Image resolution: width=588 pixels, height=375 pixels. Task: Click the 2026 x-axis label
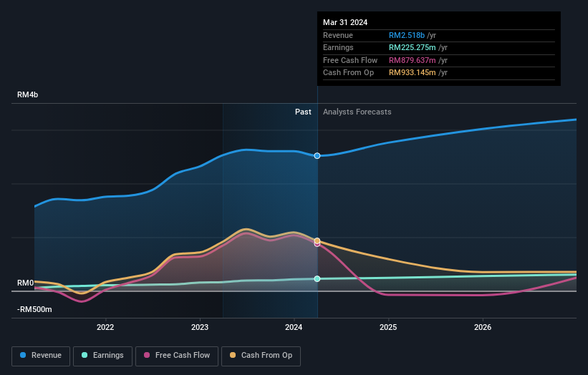tap(483, 327)
